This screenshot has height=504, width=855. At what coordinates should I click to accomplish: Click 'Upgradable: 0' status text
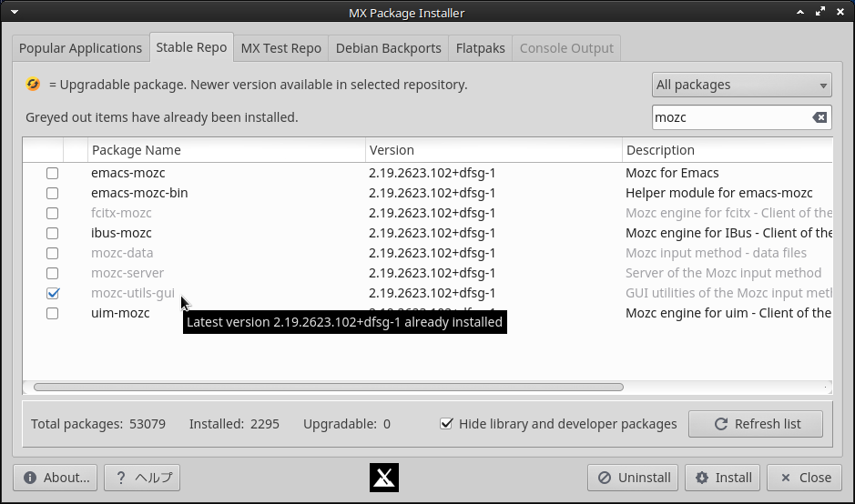point(347,424)
